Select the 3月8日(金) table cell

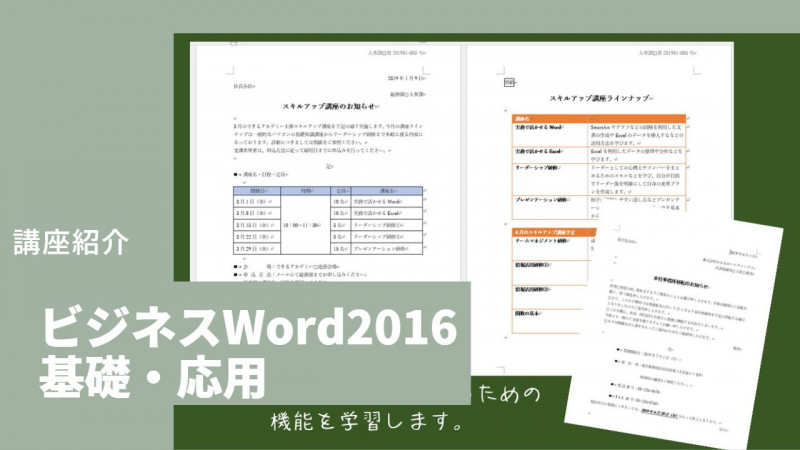click(x=257, y=213)
